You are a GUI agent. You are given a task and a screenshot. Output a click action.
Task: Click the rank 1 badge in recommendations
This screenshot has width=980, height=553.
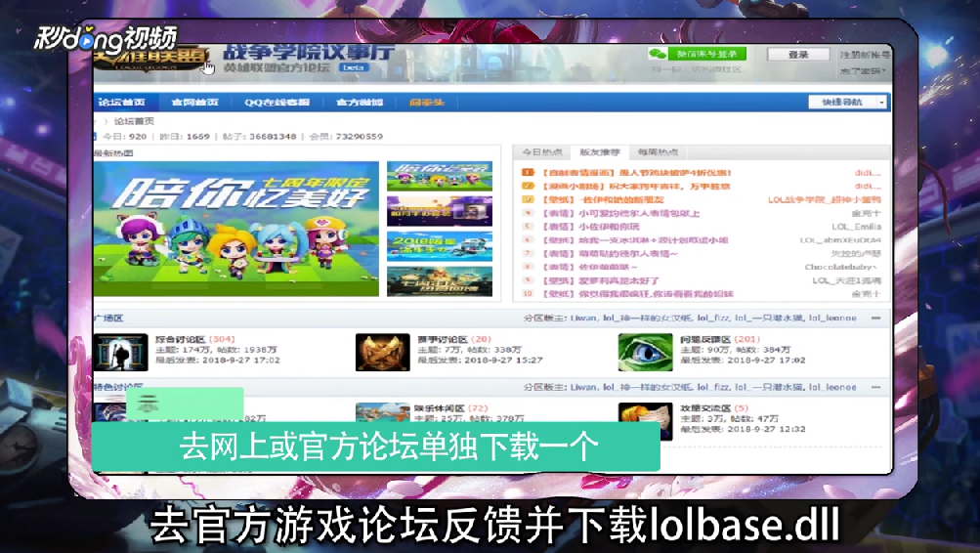528,173
